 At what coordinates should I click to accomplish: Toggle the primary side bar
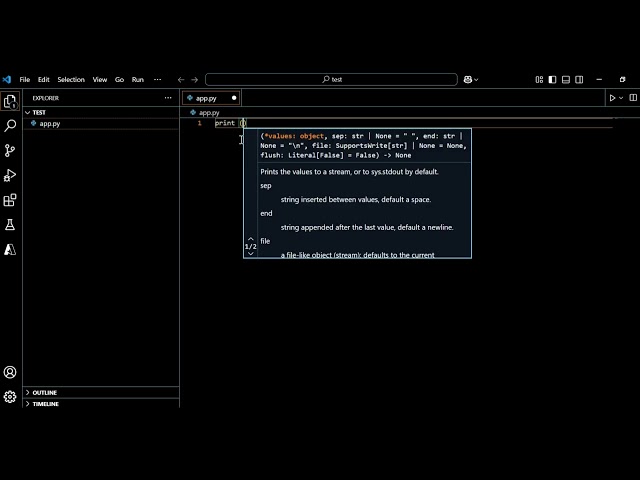click(x=552, y=80)
